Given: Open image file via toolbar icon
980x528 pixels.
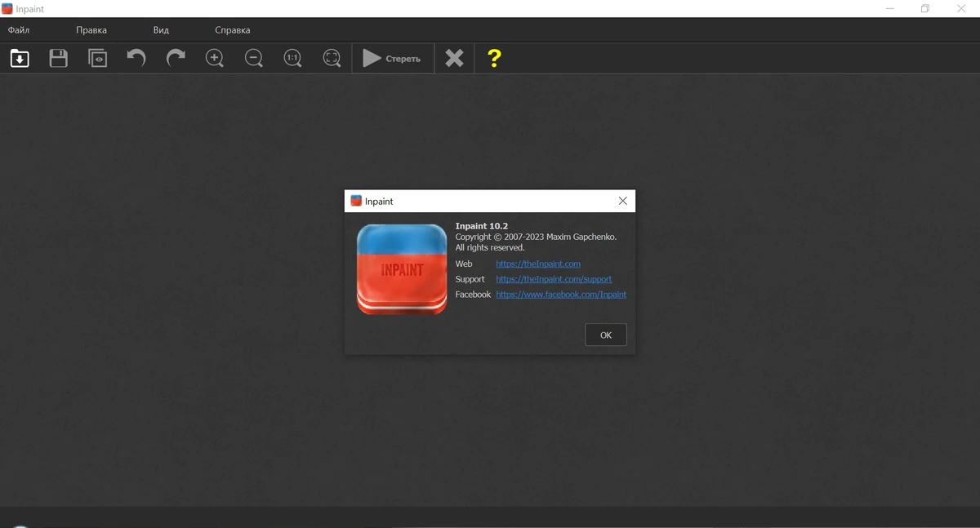Looking at the screenshot, I should coord(20,58).
